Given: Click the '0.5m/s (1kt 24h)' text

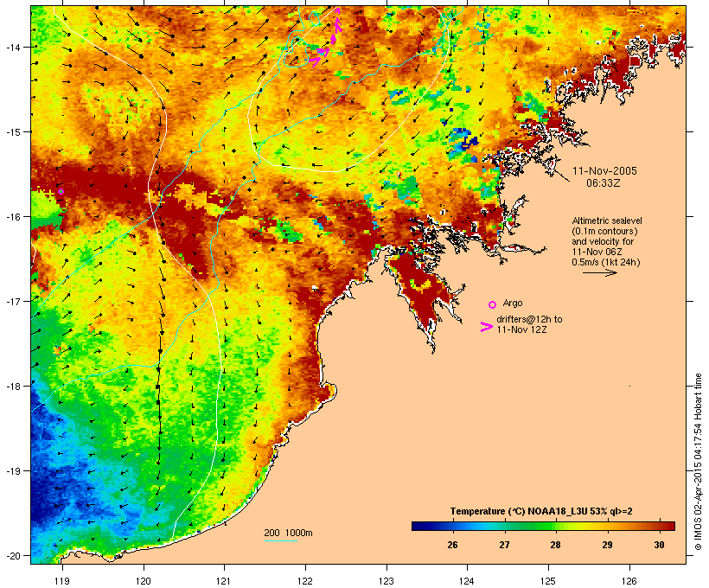Looking at the screenshot, I should 606,262.
